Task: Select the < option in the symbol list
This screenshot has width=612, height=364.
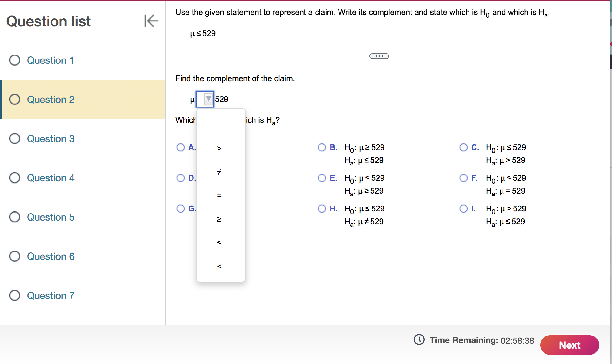Action: [x=219, y=266]
